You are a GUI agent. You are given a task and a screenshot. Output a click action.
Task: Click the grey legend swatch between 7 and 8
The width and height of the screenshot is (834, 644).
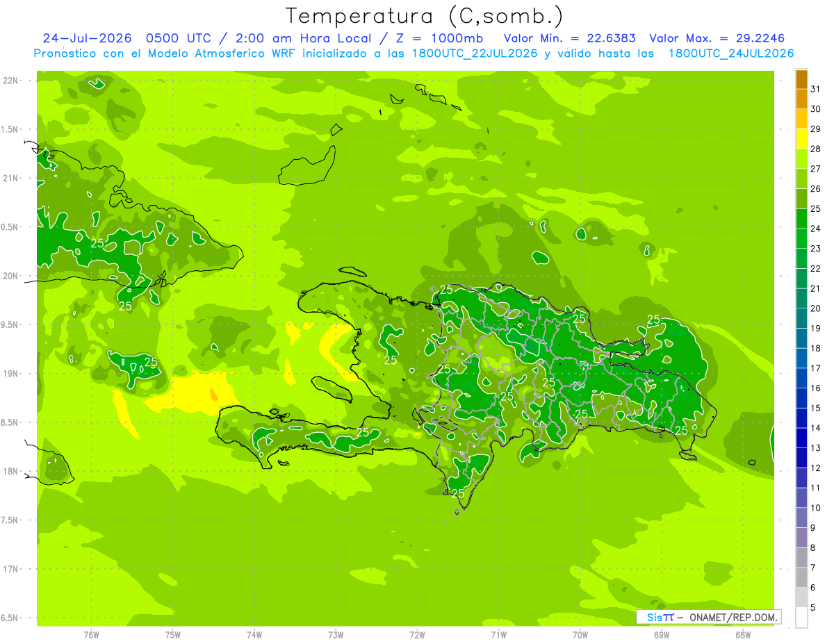point(801,558)
